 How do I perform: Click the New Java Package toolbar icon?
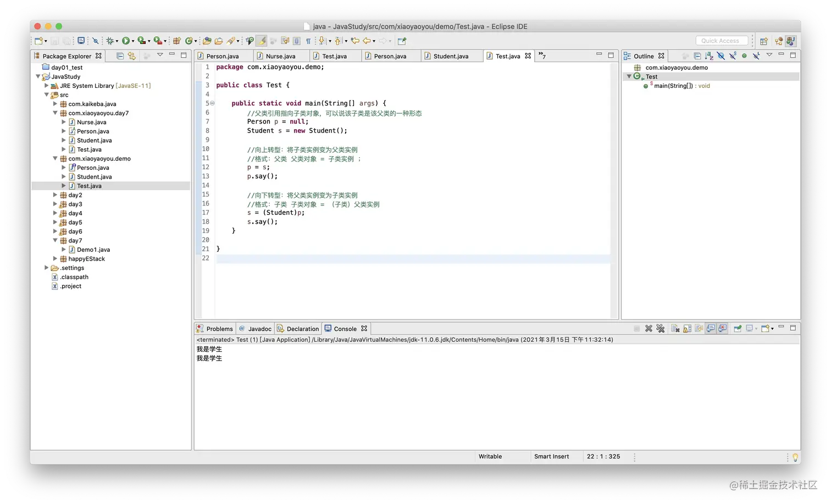tap(177, 41)
